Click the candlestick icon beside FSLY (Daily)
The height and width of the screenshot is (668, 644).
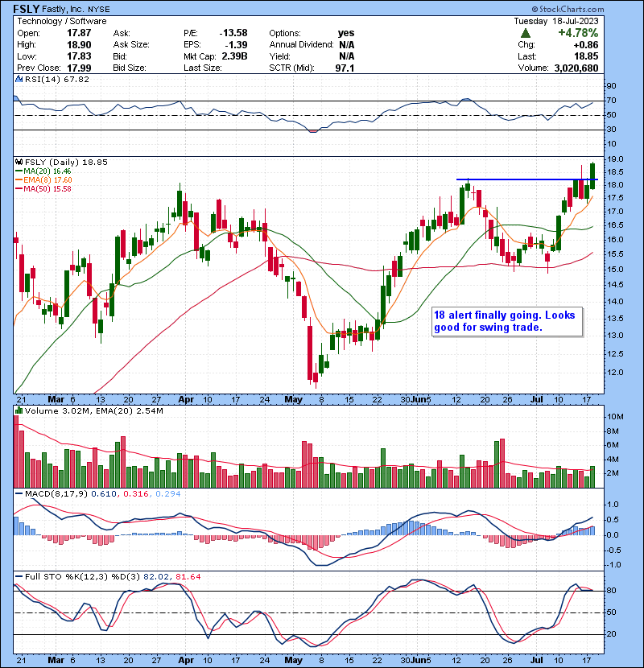tap(18, 162)
